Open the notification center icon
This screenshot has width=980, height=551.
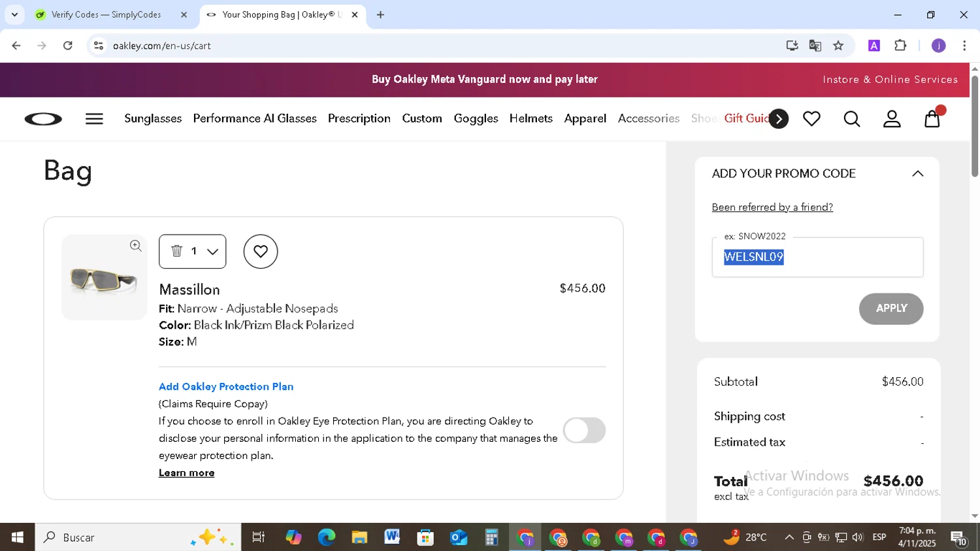959,538
